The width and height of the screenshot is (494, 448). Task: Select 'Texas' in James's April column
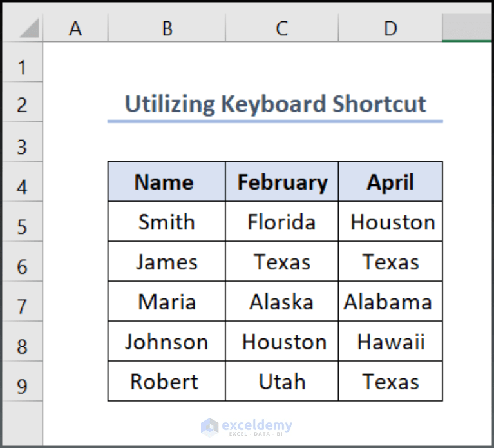[x=390, y=261]
